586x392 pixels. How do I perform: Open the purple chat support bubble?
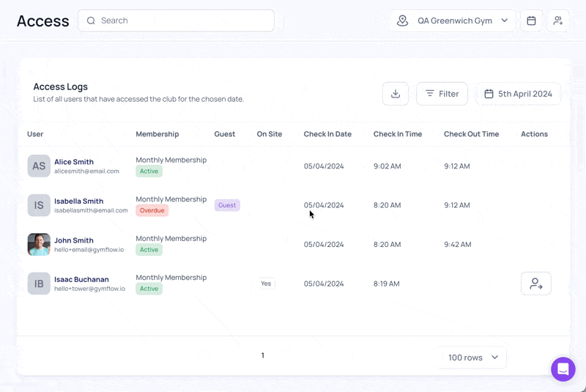click(563, 369)
